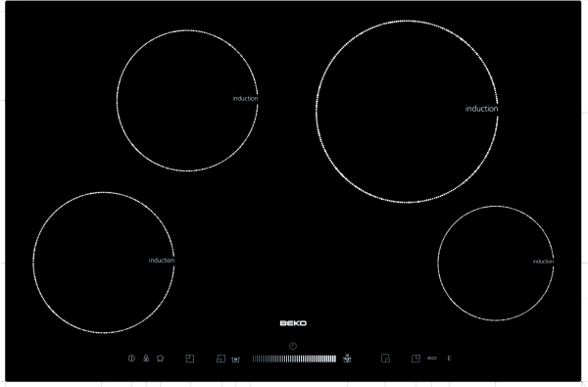Screen dimensions: 588x387
Task: Select the front-right zone selector icon
Action: 385,359
